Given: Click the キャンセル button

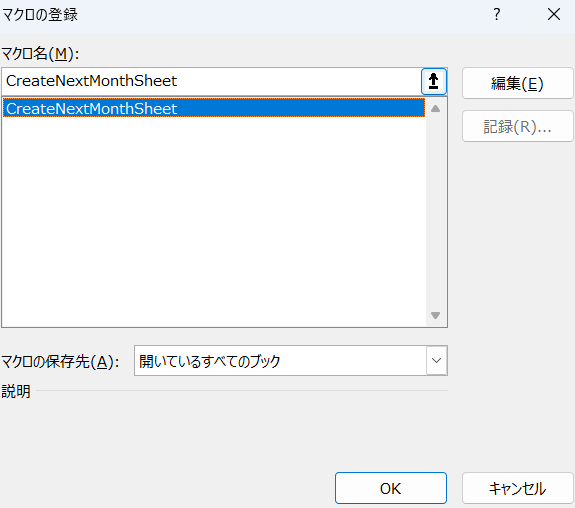Looking at the screenshot, I should [x=517, y=488].
